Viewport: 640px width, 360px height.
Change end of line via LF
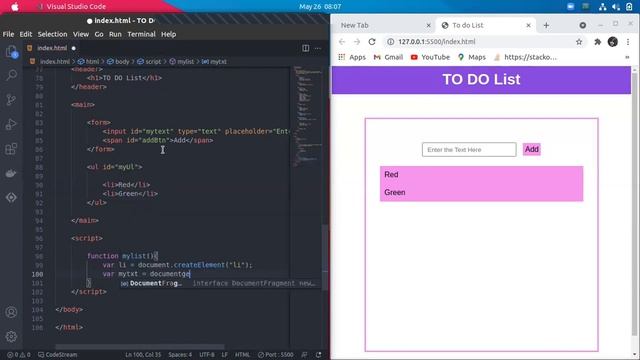224,355
